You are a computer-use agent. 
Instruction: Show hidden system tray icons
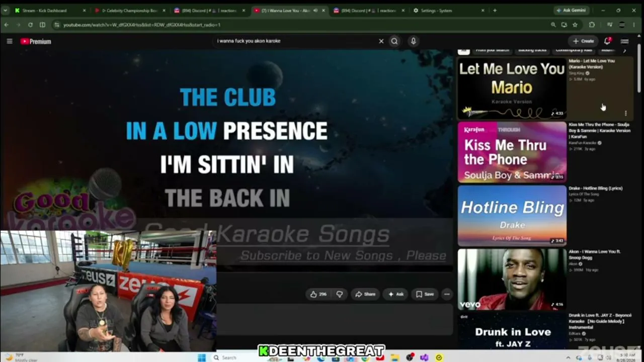(x=569, y=357)
